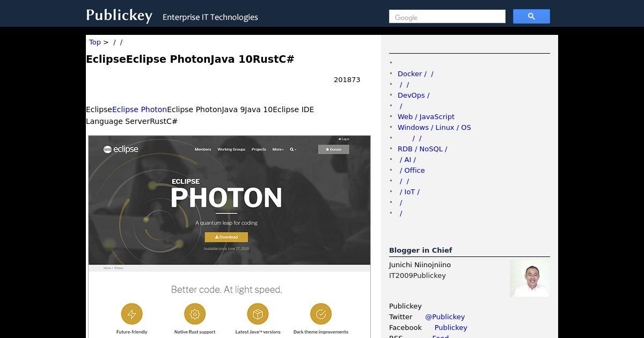
Task: Click the Donate button in Eclipse header
Action: [333, 149]
